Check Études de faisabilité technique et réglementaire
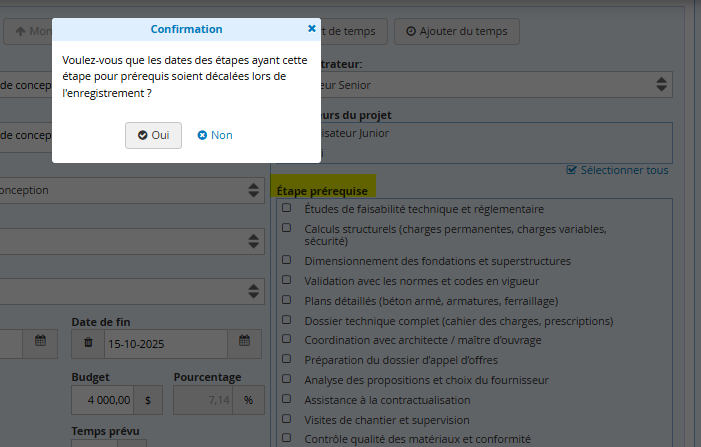 click(x=287, y=208)
